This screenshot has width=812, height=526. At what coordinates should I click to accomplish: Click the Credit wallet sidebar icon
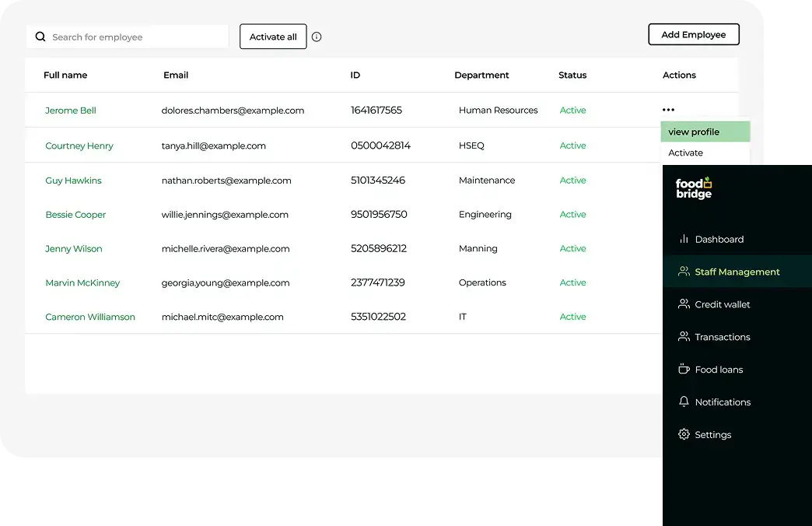(x=684, y=304)
